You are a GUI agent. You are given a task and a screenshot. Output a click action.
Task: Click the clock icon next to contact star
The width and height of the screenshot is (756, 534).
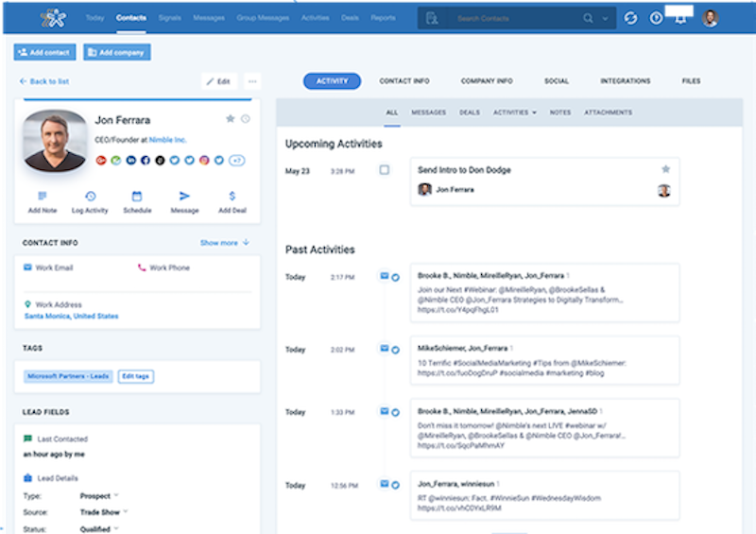click(246, 119)
